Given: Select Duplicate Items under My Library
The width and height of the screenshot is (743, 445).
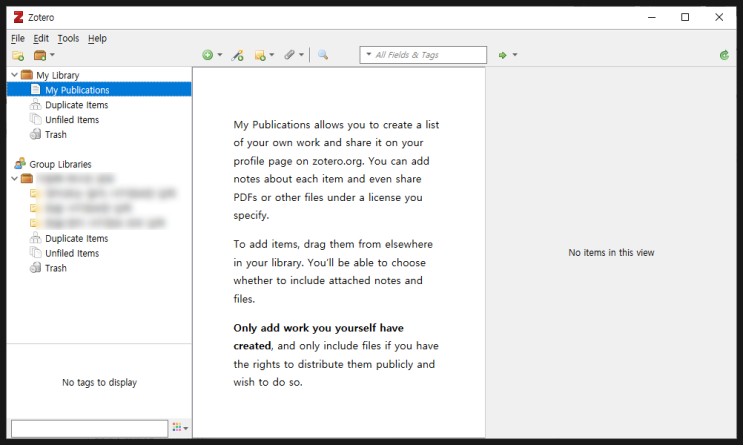Looking at the screenshot, I should pos(76,105).
